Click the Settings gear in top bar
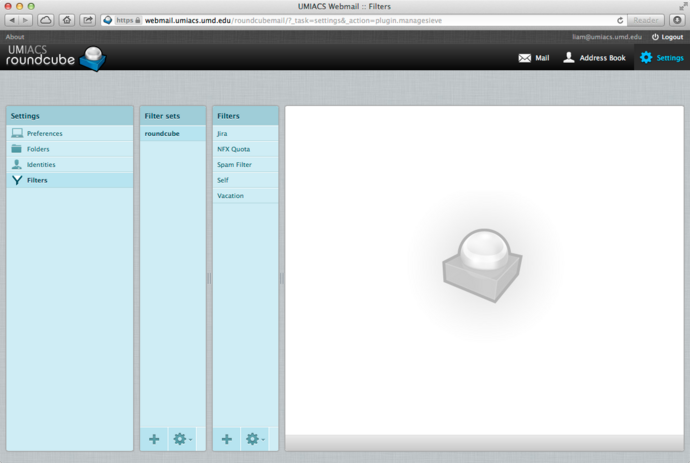Image resolution: width=690 pixels, height=463 pixels. (661, 58)
